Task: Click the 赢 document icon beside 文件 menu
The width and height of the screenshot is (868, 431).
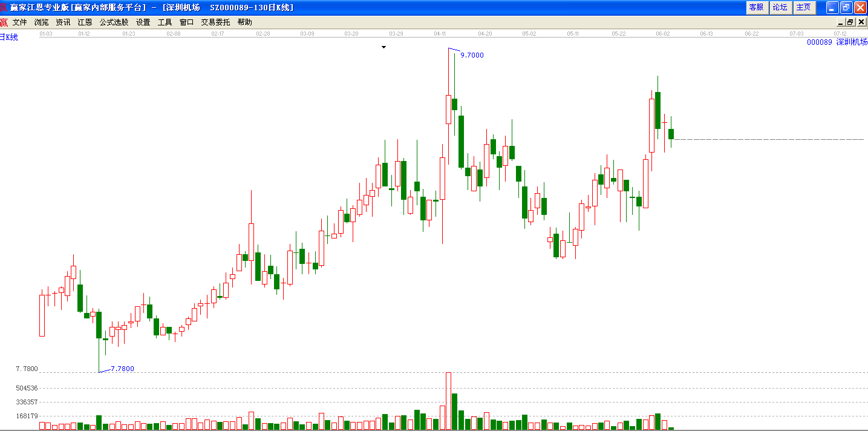Action: coord(4,22)
